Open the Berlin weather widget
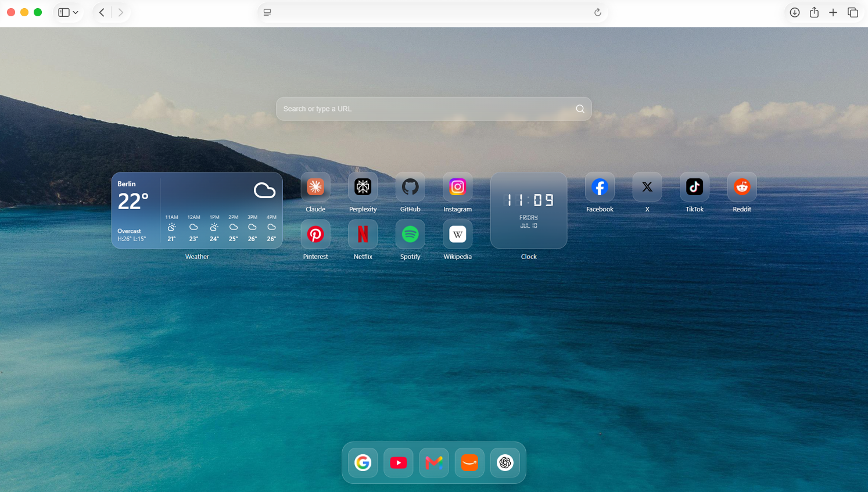Screen dimensions: 868x492 197,210
